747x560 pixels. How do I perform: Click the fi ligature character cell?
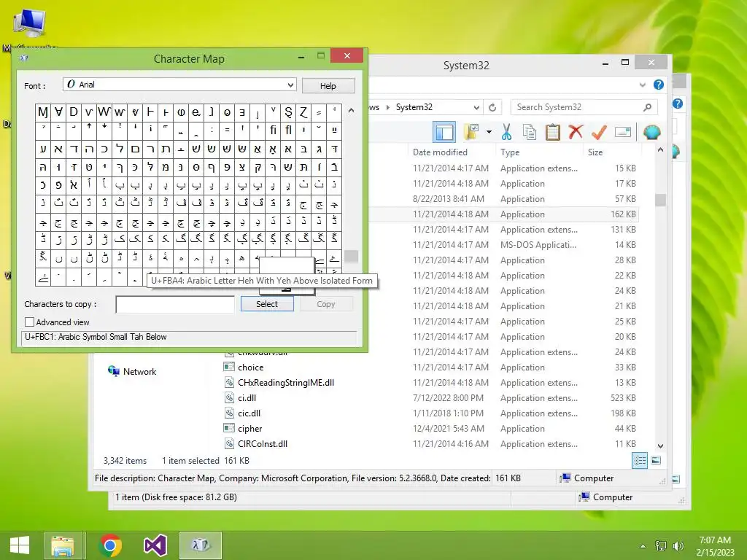[x=273, y=130]
